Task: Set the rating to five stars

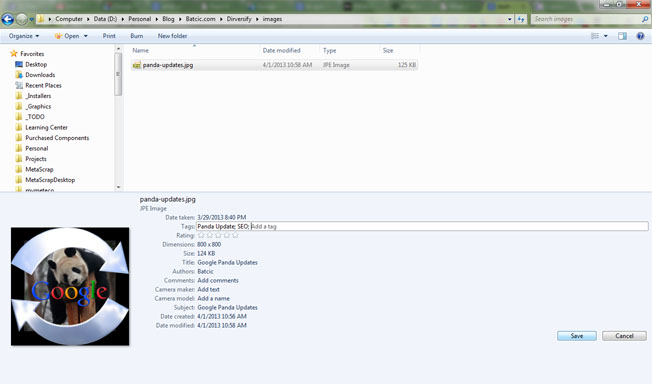Action: coord(235,235)
